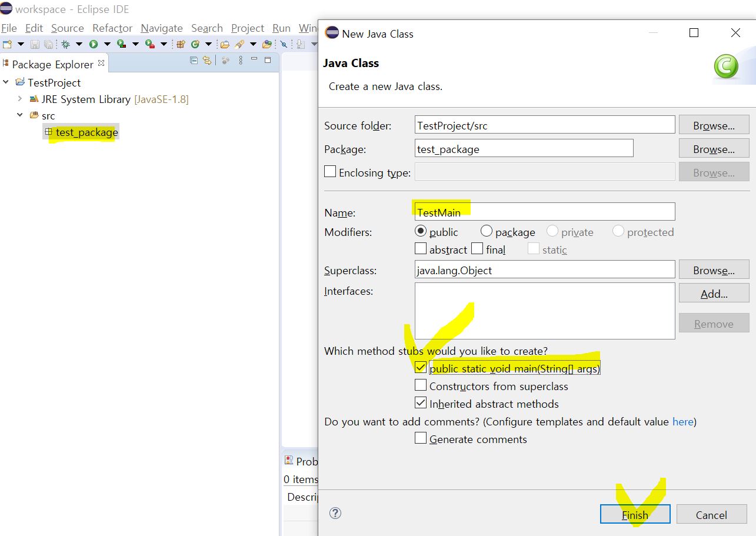
Task: Open the Debug dropdown arrow
Action: [79, 44]
